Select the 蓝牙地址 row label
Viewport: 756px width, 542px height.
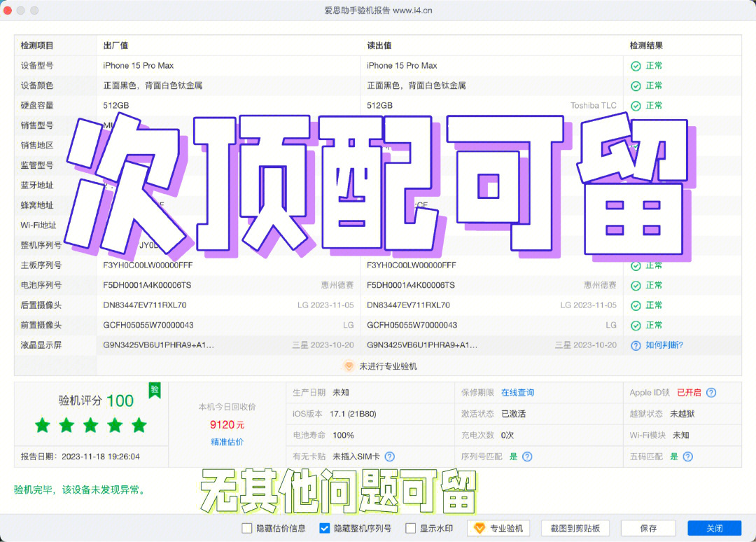click(x=37, y=185)
